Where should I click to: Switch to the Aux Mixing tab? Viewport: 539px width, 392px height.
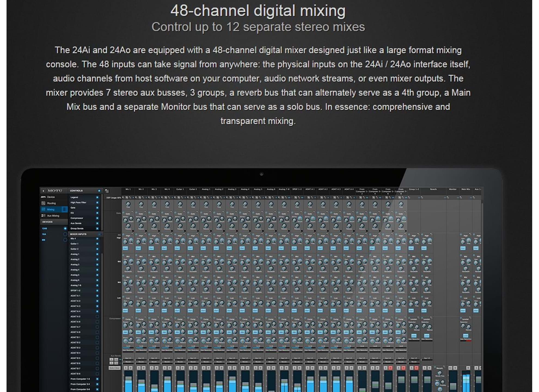[x=53, y=216]
